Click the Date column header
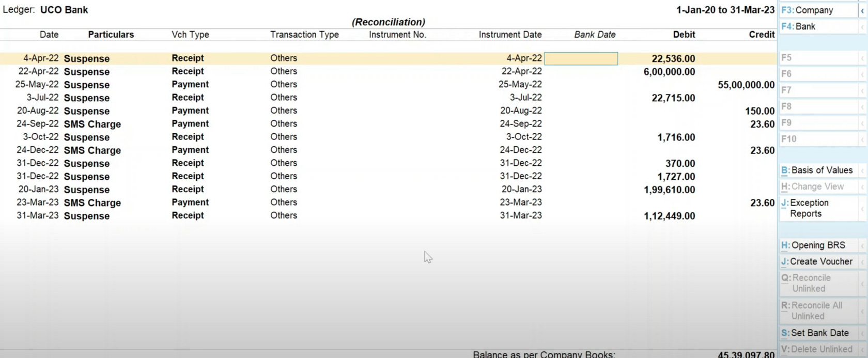The width and height of the screenshot is (868, 358). [x=49, y=35]
